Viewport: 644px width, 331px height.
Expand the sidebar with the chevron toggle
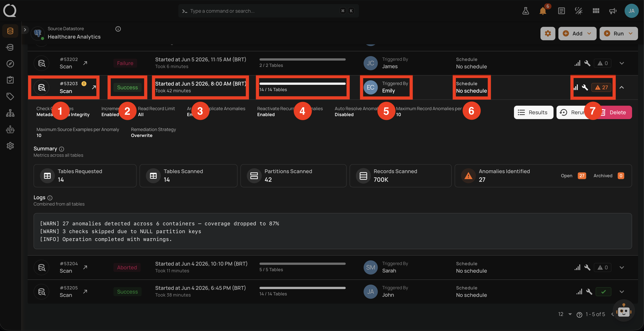tap(25, 29)
